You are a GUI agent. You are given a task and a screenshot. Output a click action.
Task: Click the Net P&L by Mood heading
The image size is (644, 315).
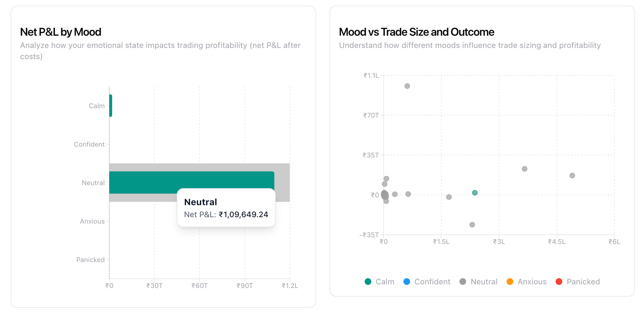pos(60,32)
